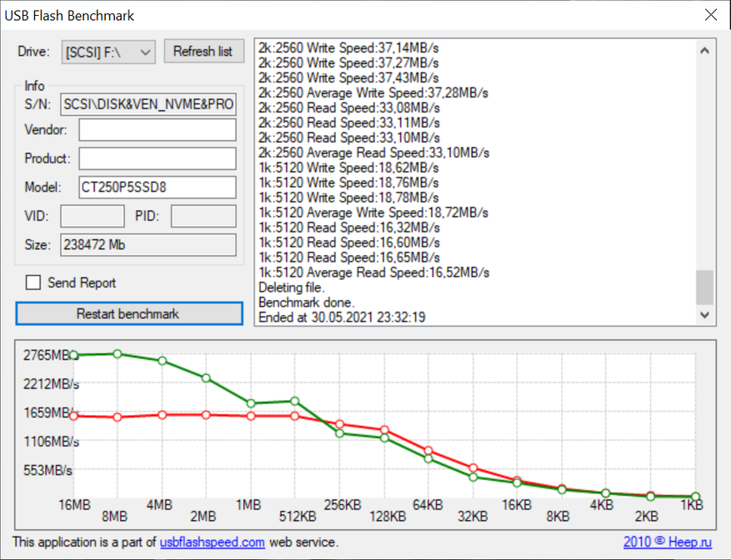This screenshot has height=560, width=731.
Task: Click the log scrollbar up arrow
Action: 705,51
